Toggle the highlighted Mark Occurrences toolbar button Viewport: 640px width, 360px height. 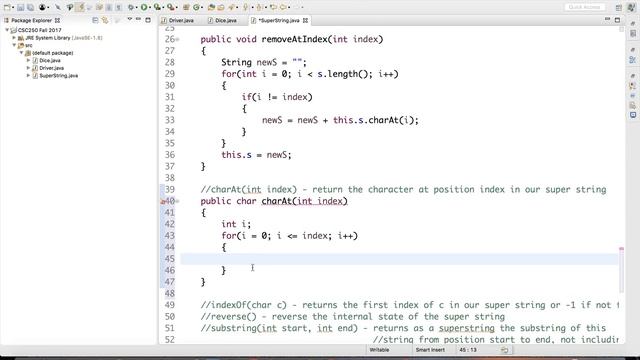[80, 7]
